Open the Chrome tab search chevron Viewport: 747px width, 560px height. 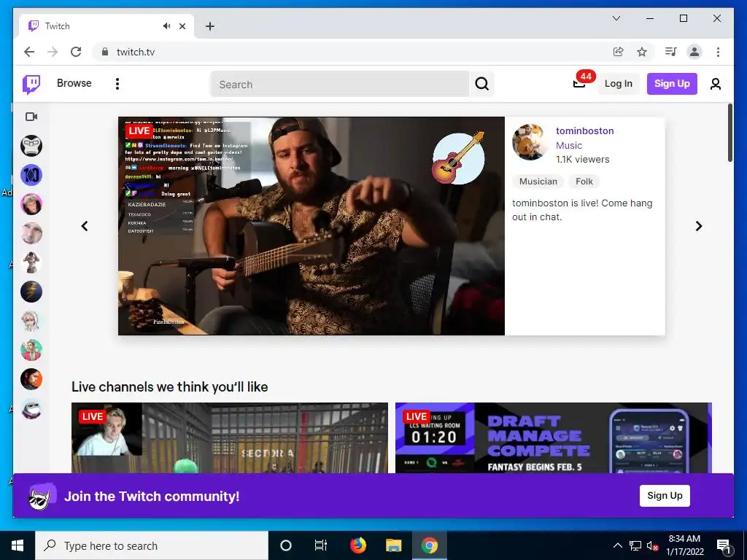pos(616,18)
